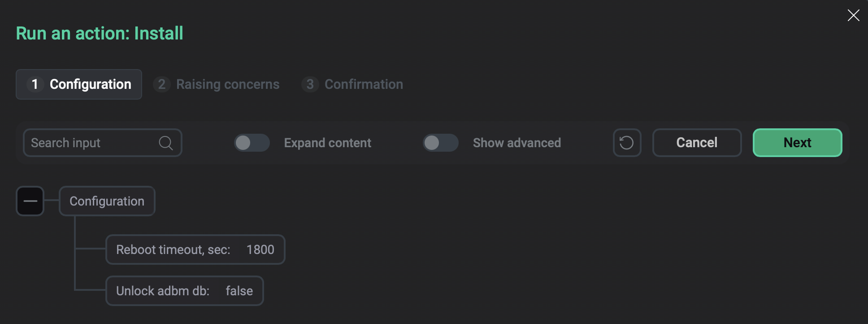Select the Configuration node in the tree
Viewport: 868px width, 324px height.
[107, 201]
